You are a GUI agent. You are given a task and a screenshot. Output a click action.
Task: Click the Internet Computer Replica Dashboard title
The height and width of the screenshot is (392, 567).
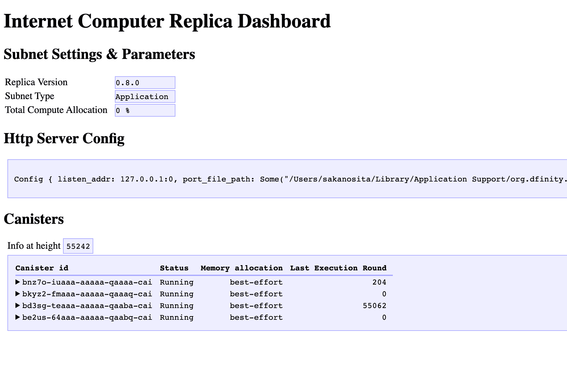167,21
